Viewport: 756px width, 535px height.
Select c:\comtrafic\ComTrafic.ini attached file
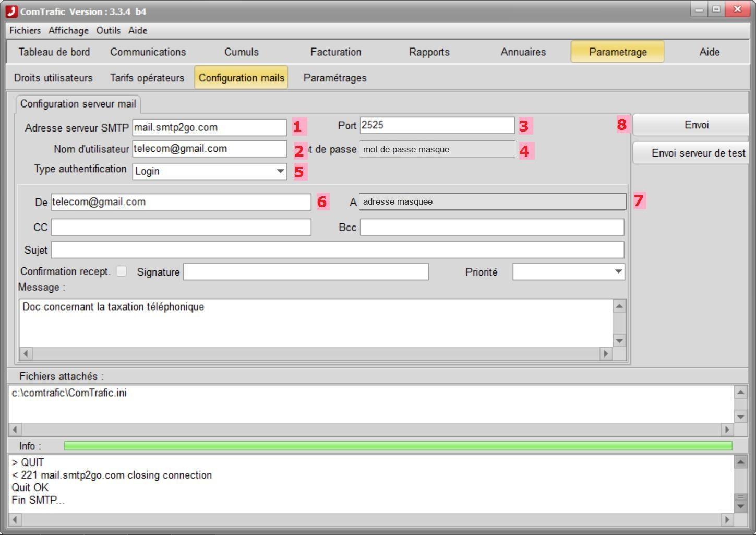tap(69, 393)
